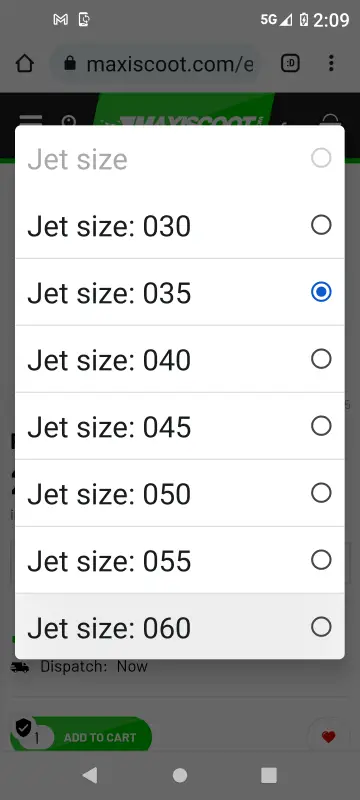Tap the heart wishlist icon
This screenshot has width=360, height=800.
click(328, 737)
